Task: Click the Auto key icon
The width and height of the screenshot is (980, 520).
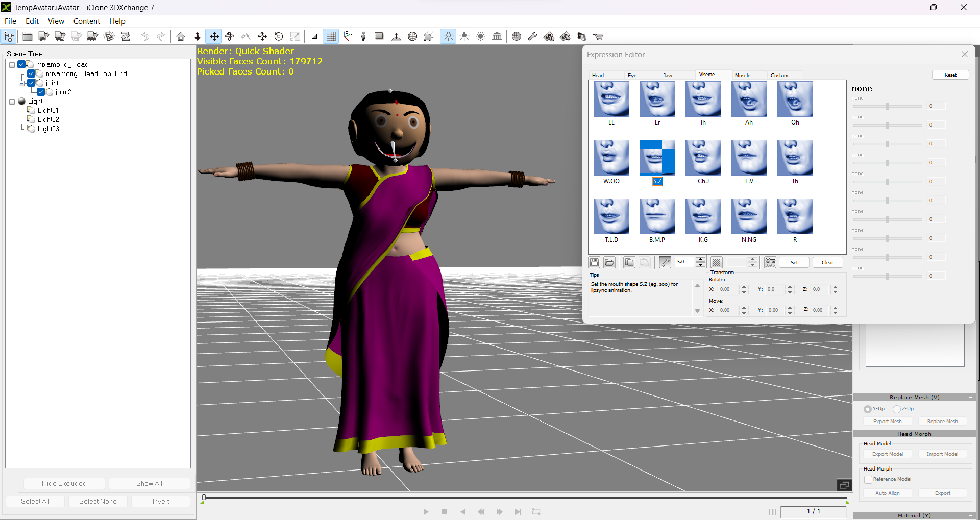Action: coord(770,262)
